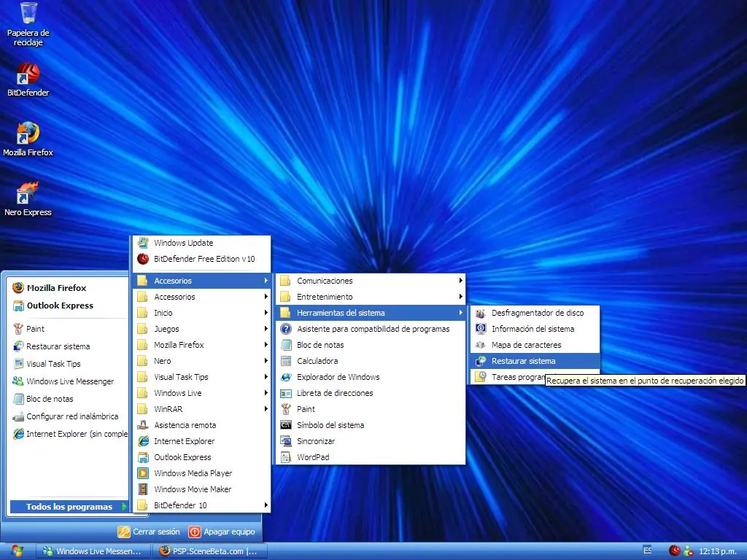
Task: Expand the Entretenimiento submenu
Action: [x=371, y=297]
